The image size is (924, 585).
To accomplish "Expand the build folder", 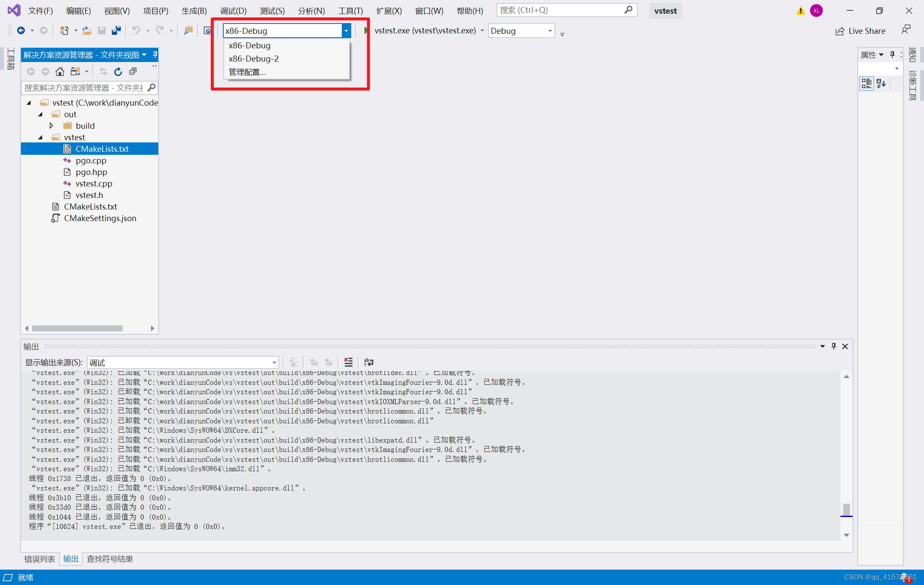I will click(52, 125).
